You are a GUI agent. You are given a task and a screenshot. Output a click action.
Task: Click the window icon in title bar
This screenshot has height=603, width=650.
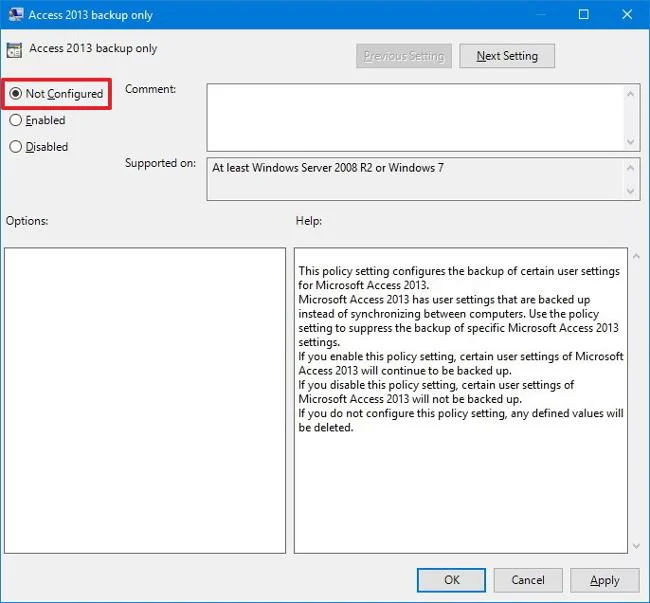[x=16, y=15]
